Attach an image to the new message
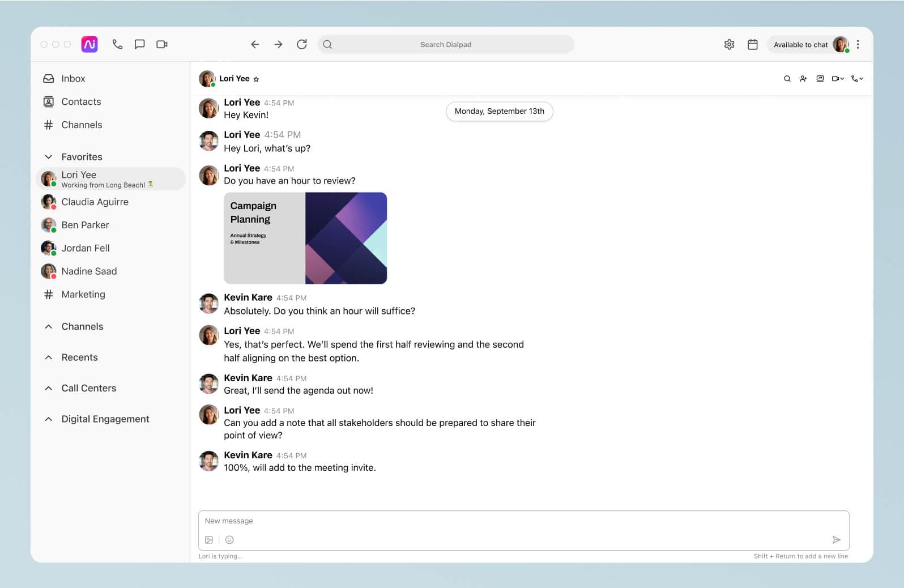904x588 pixels. [209, 540]
